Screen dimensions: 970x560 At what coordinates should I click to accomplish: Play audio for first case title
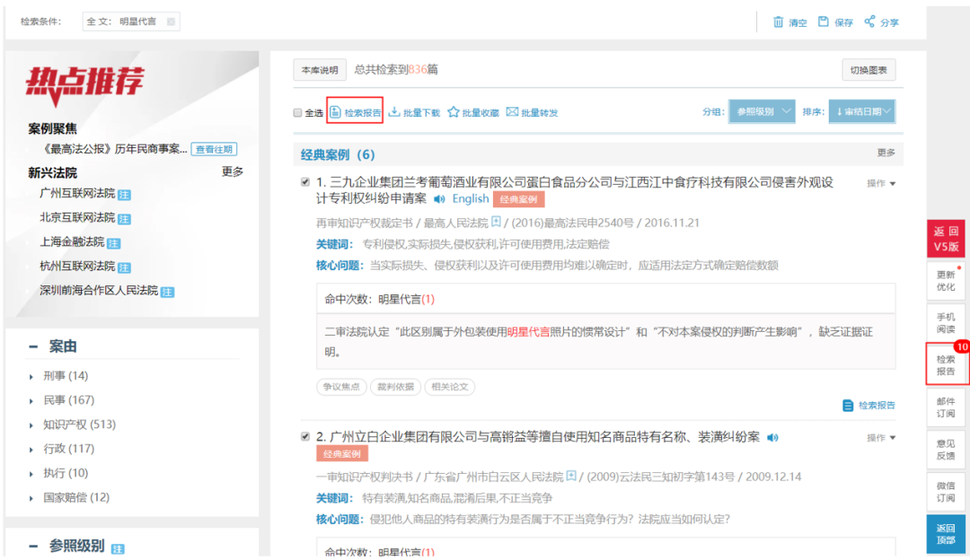[x=439, y=199]
